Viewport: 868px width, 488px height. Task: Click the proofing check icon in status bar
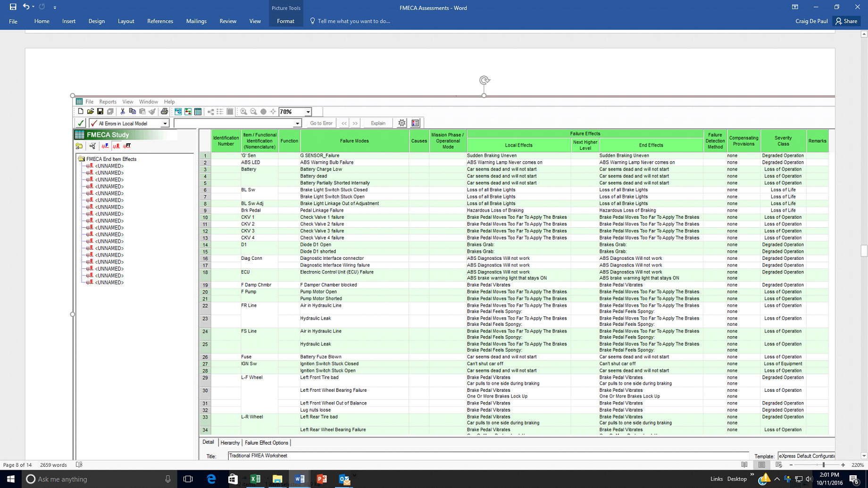pos(79,465)
